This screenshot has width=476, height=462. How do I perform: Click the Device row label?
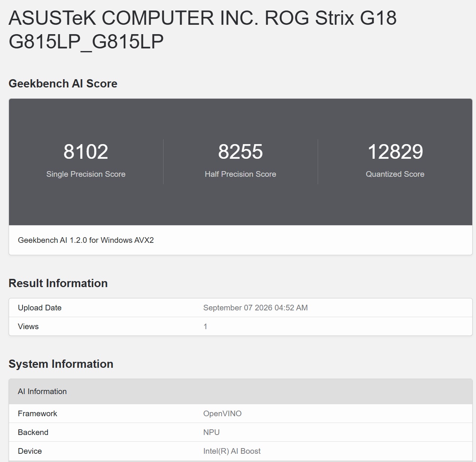pyautogui.click(x=30, y=451)
